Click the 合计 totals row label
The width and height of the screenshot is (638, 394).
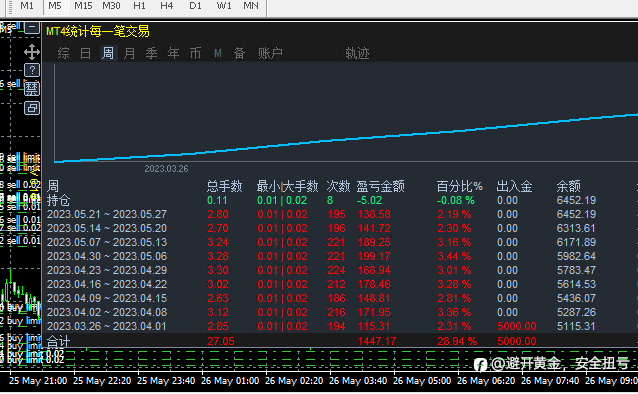(x=59, y=341)
